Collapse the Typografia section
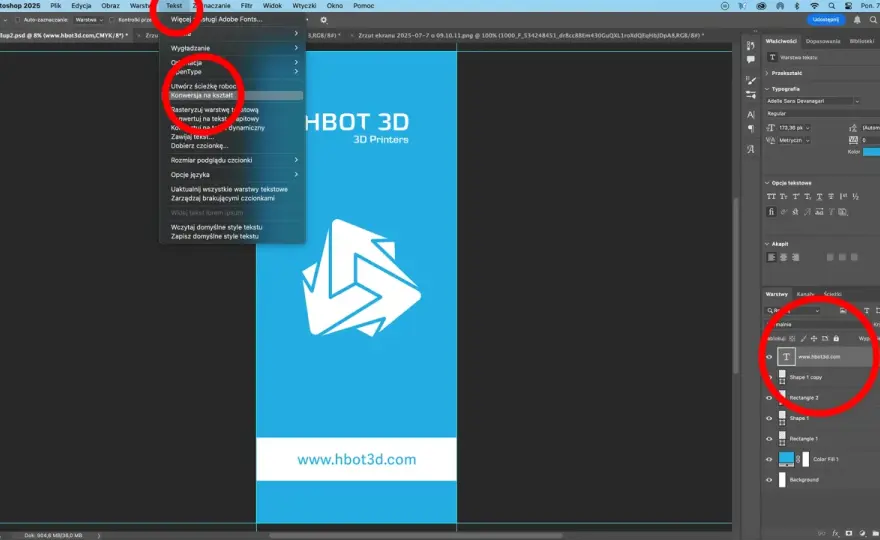 pyautogui.click(x=767, y=89)
